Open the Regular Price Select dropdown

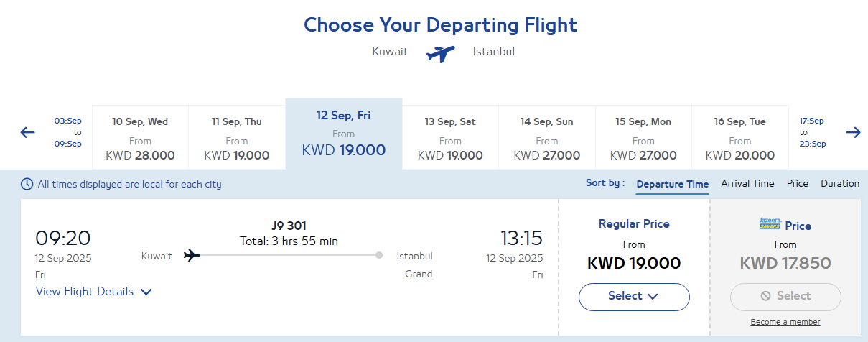tap(634, 297)
